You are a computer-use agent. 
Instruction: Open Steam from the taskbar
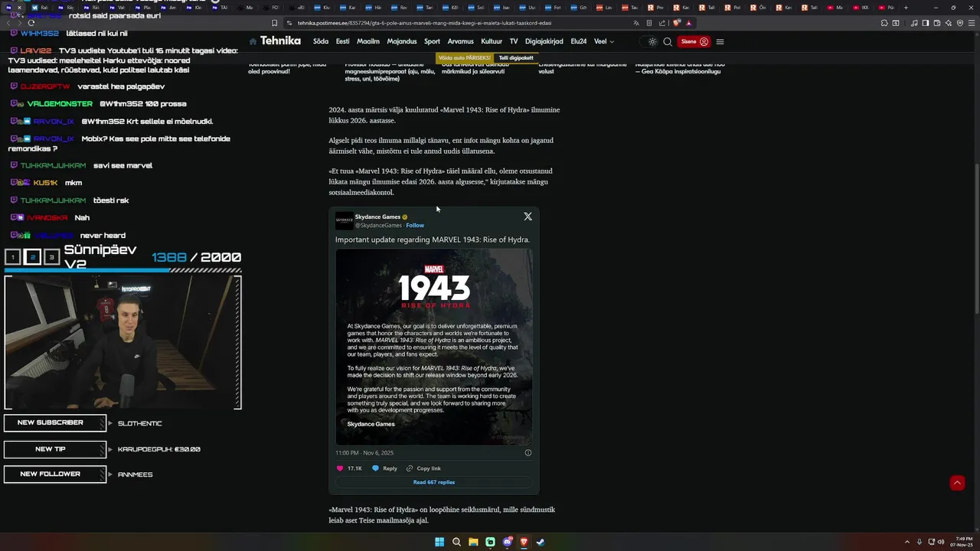coord(541,542)
